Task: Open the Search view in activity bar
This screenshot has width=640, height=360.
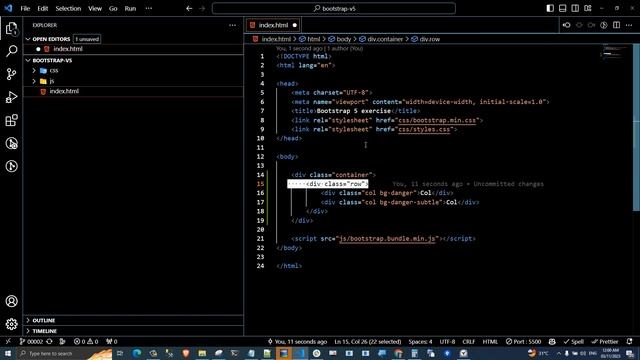Action: pos(11,51)
